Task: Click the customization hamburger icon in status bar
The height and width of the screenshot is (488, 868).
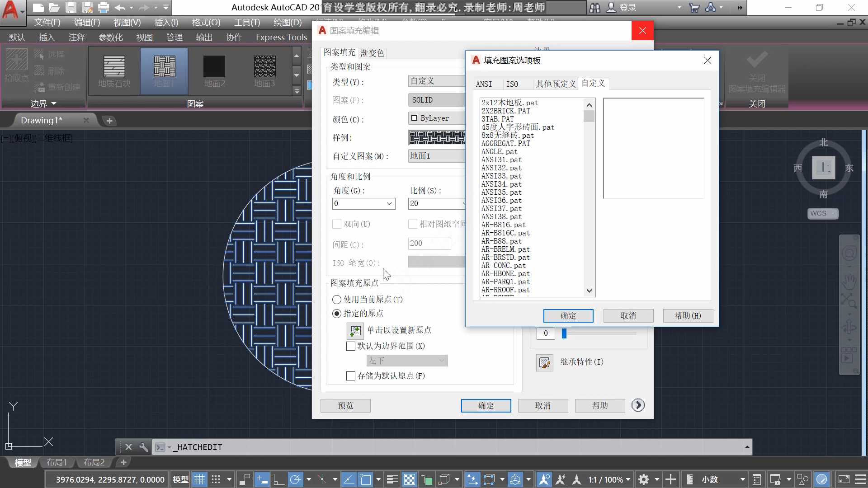Action: (x=860, y=479)
